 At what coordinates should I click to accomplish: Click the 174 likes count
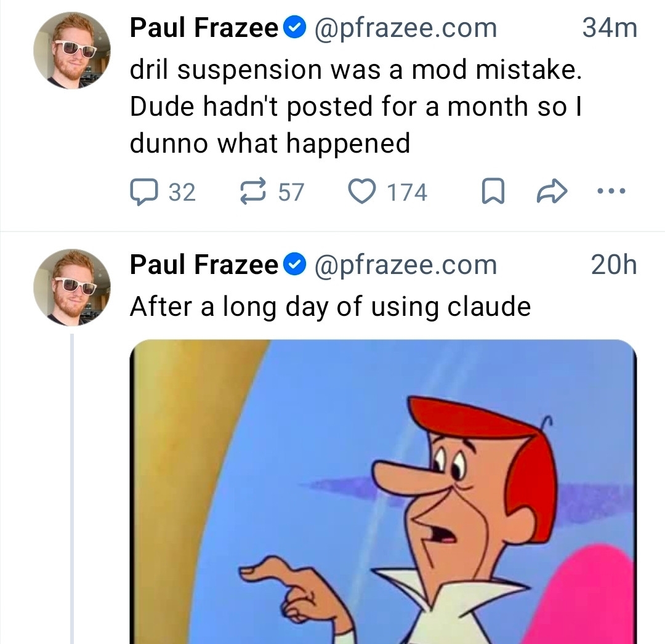406,193
